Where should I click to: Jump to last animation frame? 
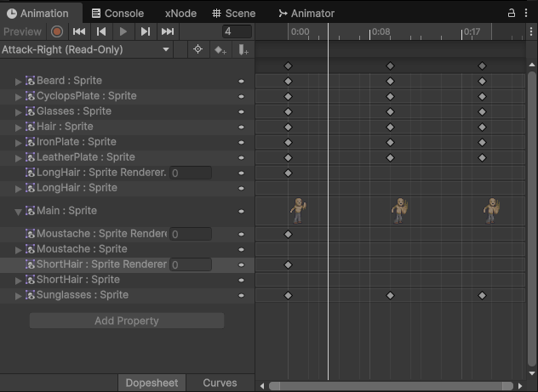168,31
